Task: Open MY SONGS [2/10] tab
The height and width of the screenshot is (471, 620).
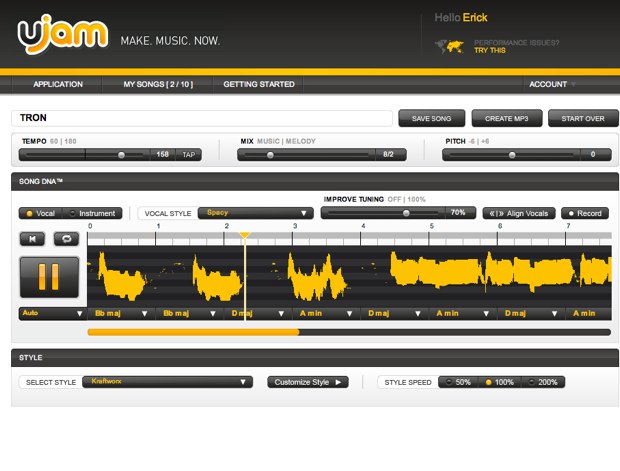Action: tap(158, 84)
